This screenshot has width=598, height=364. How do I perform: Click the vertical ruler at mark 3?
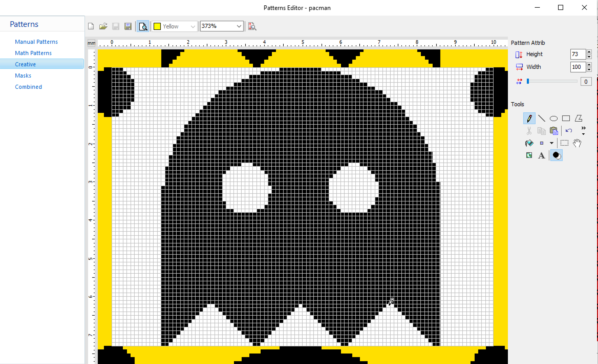click(91, 182)
